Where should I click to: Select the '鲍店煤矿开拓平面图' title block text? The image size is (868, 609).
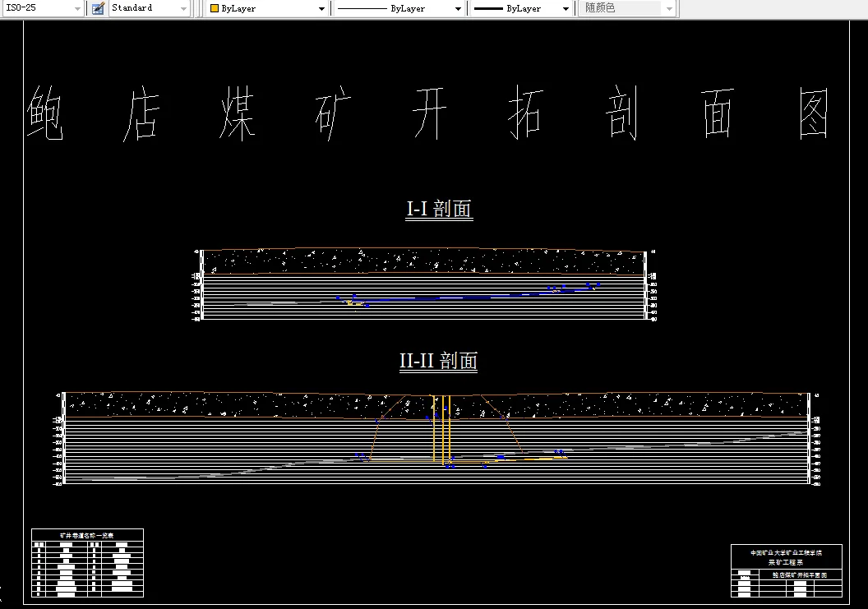click(x=800, y=575)
